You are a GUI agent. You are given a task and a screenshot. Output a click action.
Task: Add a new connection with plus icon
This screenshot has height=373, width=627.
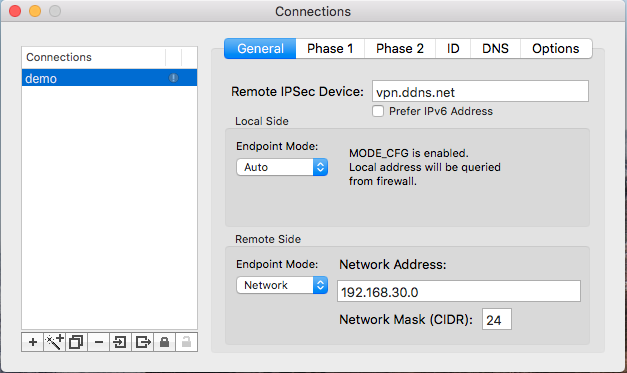pyautogui.click(x=33, y=342)
